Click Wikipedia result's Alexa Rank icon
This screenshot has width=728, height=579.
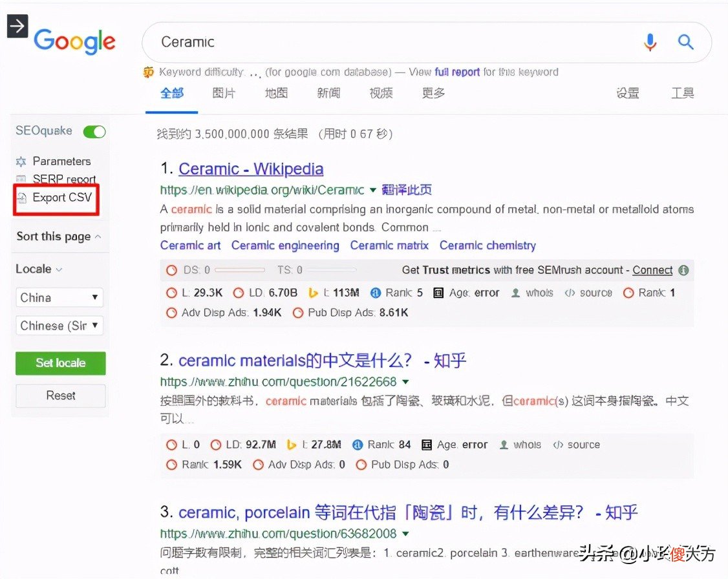pos(376,293)
